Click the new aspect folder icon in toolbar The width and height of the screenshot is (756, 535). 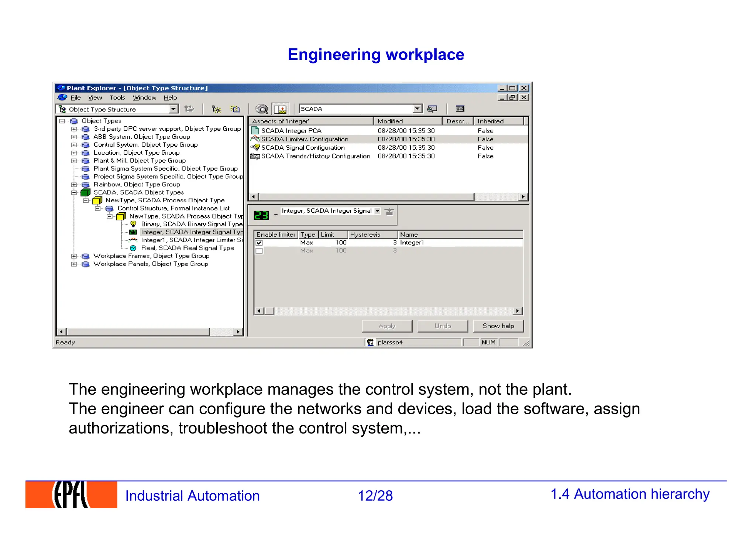(235, 109)
